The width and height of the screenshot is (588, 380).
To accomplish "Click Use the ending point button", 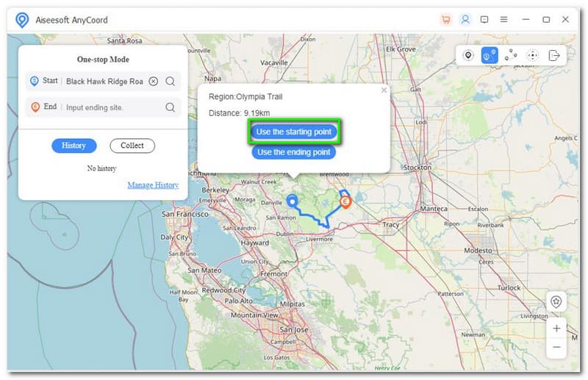I will (x=294, y=152).
